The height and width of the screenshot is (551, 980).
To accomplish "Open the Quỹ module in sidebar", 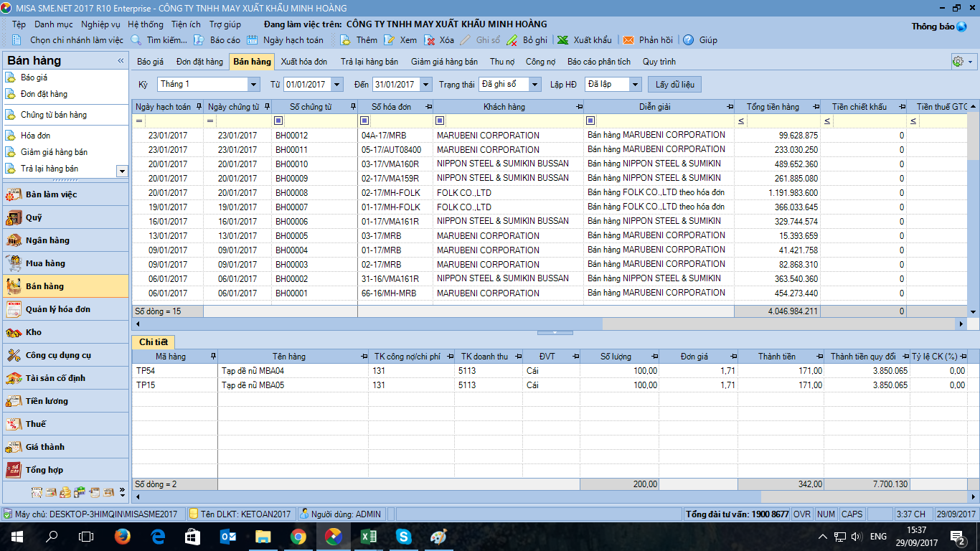I will (x=65, y=217).
